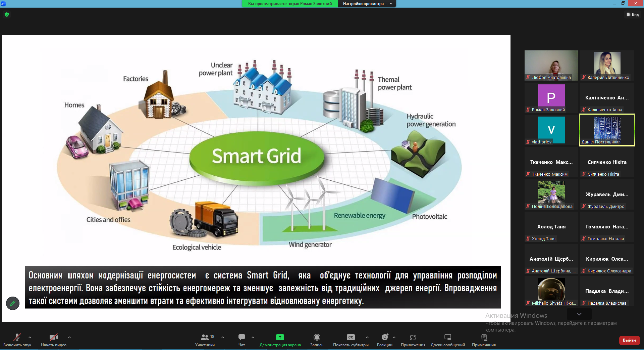Open the Примечания notes panel
The width and height of the screenshot is (644, 350).
[x=484, y=340]
